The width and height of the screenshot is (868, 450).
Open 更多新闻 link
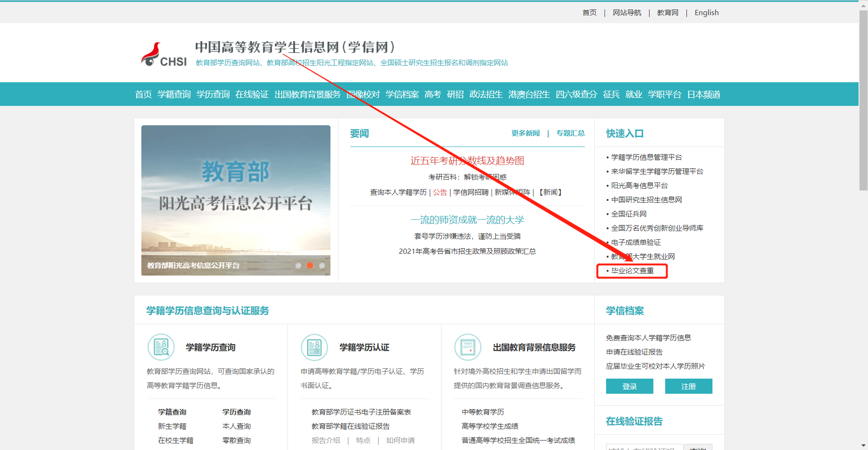(526, 133)
